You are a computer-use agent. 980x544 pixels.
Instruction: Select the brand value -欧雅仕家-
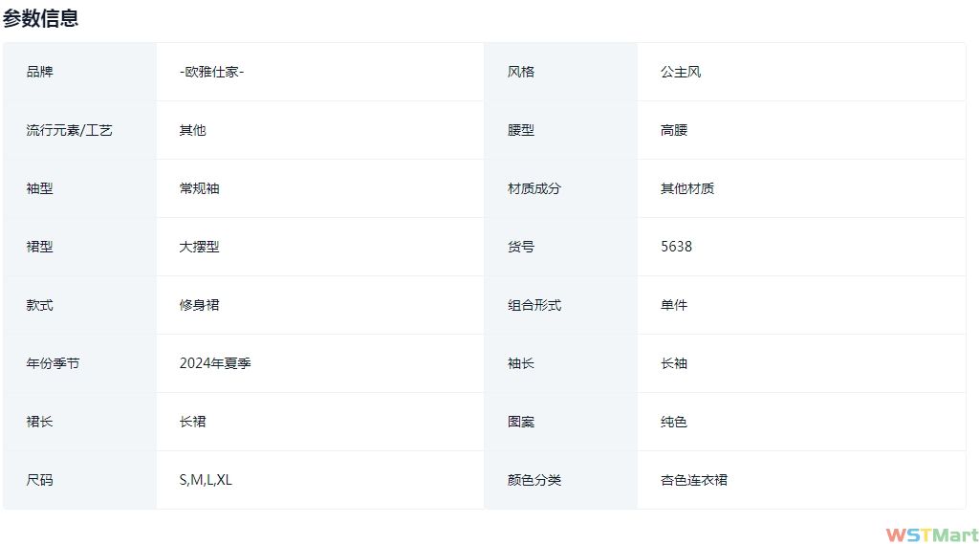[x=211, y=72]
